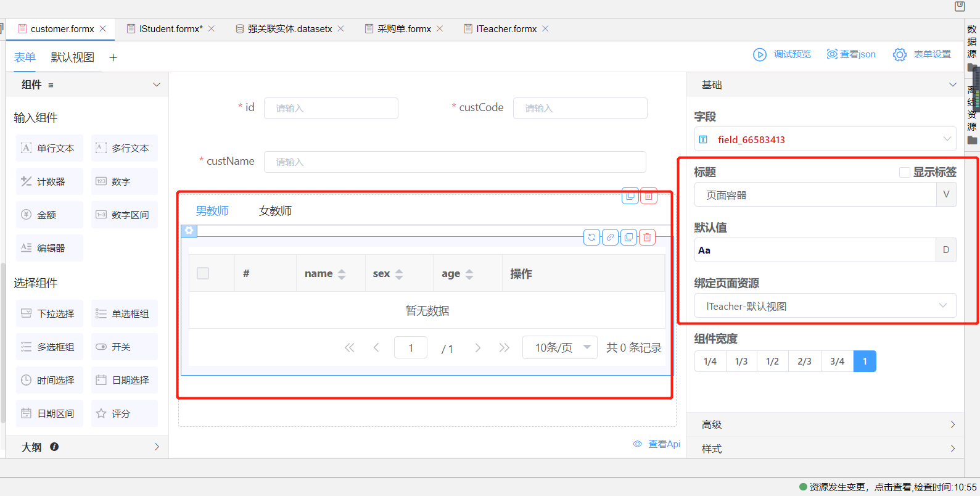Viewport: 980px width, 496px height.
Task: Click the 查看json button
Action: point(851,54)
